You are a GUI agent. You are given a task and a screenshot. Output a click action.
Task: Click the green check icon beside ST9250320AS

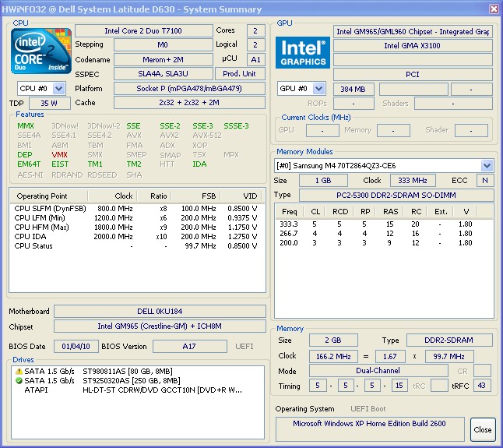pos(19,381)
